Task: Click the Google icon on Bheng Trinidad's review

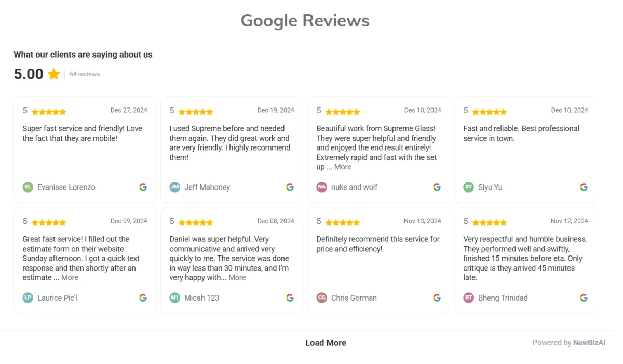Action: pos(584,298)
